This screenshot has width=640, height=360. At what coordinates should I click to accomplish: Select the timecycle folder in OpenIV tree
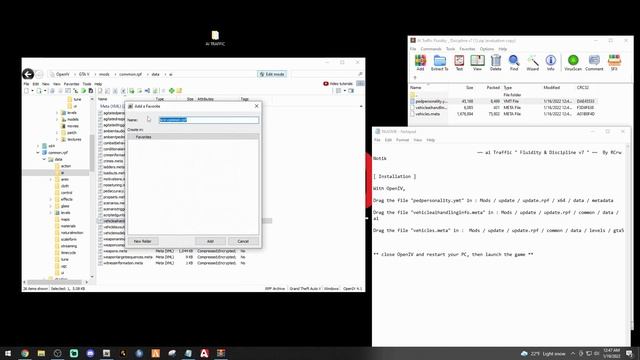(x=65, y=253)
